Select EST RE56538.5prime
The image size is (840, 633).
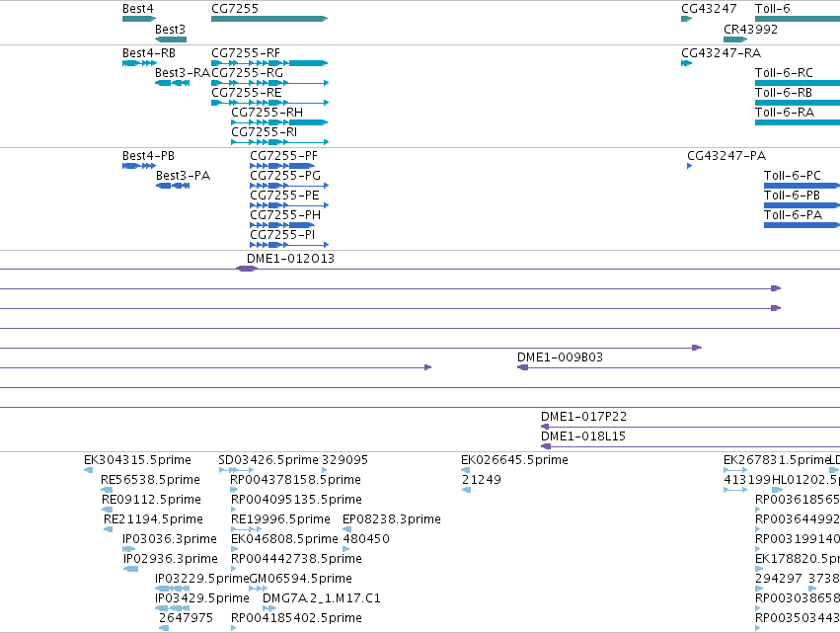(107, 490)
